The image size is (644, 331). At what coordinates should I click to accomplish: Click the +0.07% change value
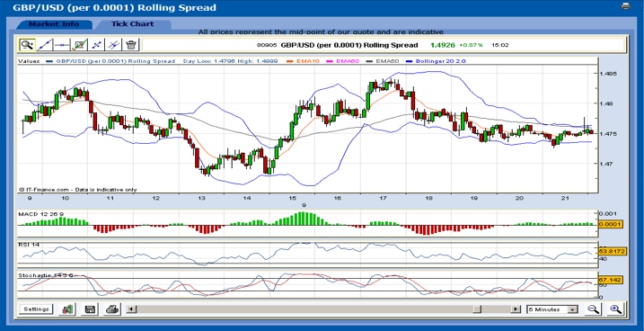coord(471,45)
